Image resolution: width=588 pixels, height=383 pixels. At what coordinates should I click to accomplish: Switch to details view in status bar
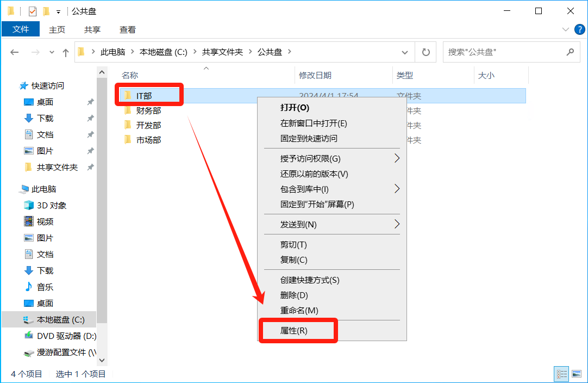pyautogui.click(x=562, y=374)
